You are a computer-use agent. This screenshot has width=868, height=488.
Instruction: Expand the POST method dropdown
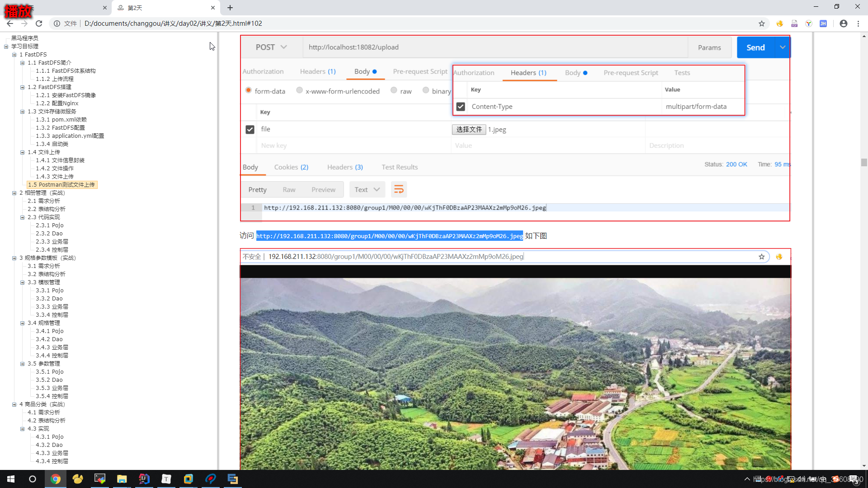point(284,47)
